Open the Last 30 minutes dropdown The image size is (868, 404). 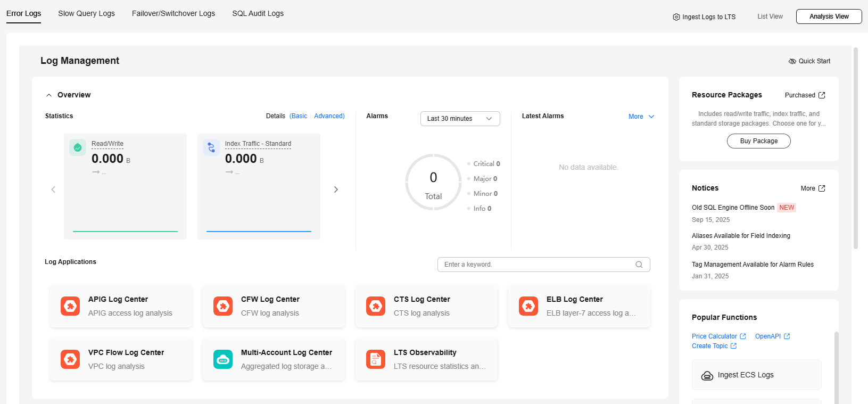point(460,119)
